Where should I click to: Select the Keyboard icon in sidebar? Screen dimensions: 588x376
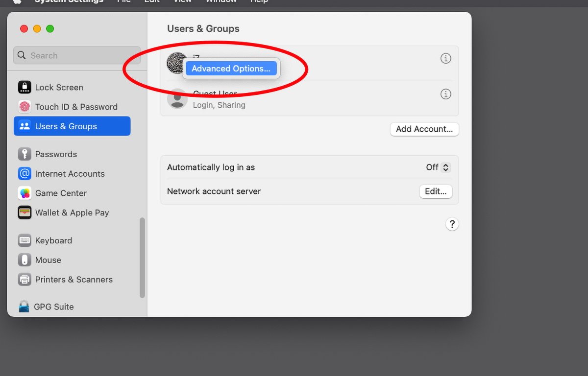[24, 240]
